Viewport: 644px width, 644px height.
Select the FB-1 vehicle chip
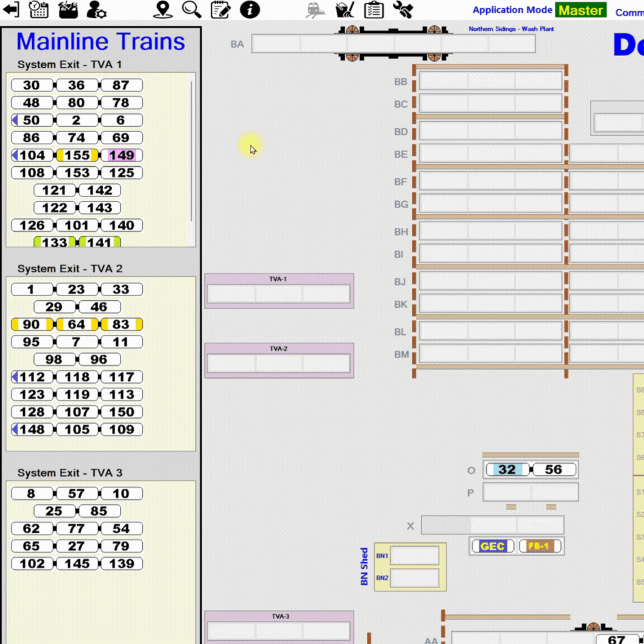coord(540,546)
